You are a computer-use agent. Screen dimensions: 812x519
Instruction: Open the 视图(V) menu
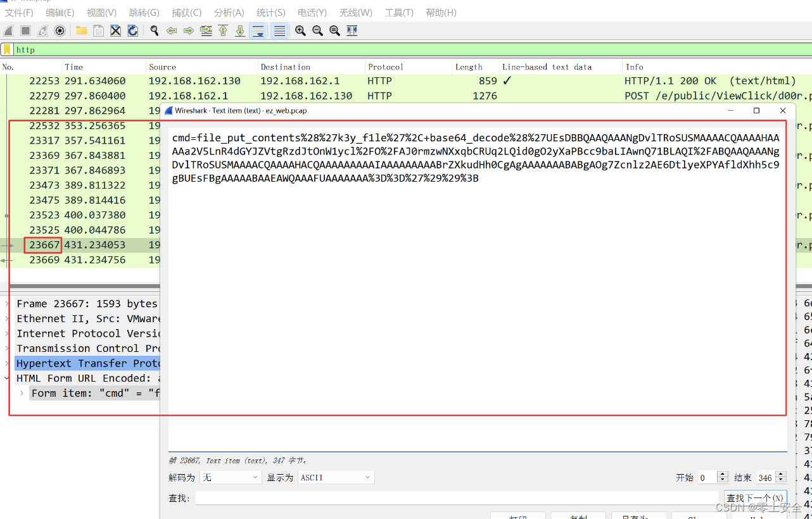pyautogui.click(x=101, y=13)
